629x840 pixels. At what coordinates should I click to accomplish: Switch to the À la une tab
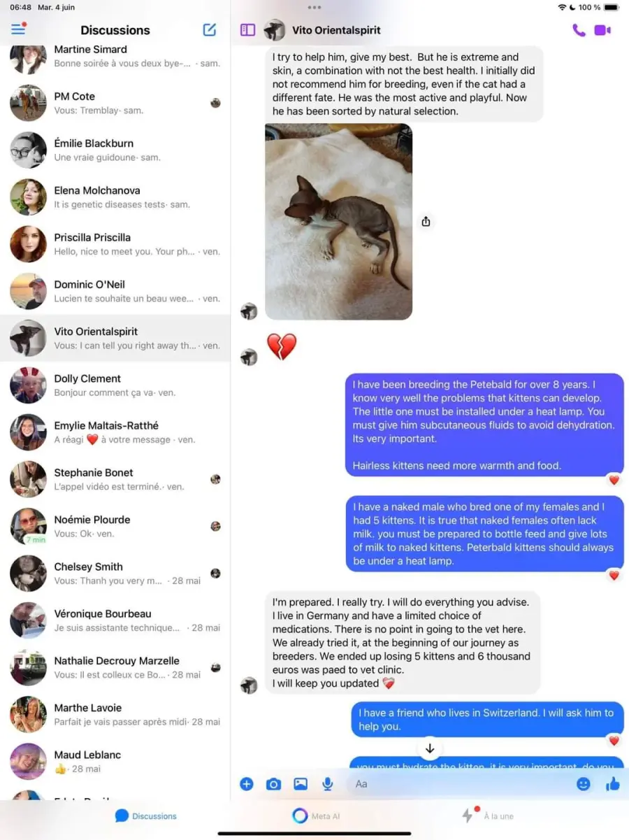click(489, 816)
